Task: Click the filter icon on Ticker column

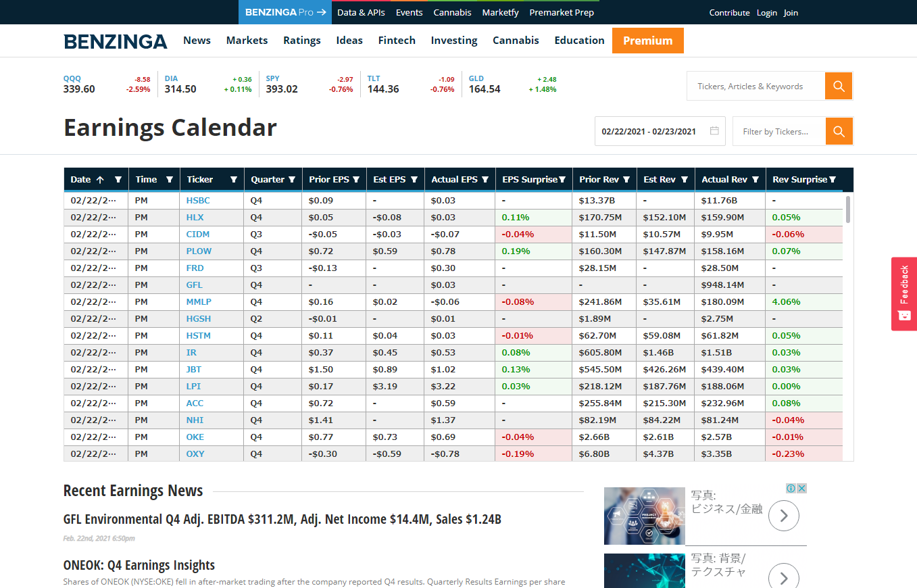Action: (234, 180)
